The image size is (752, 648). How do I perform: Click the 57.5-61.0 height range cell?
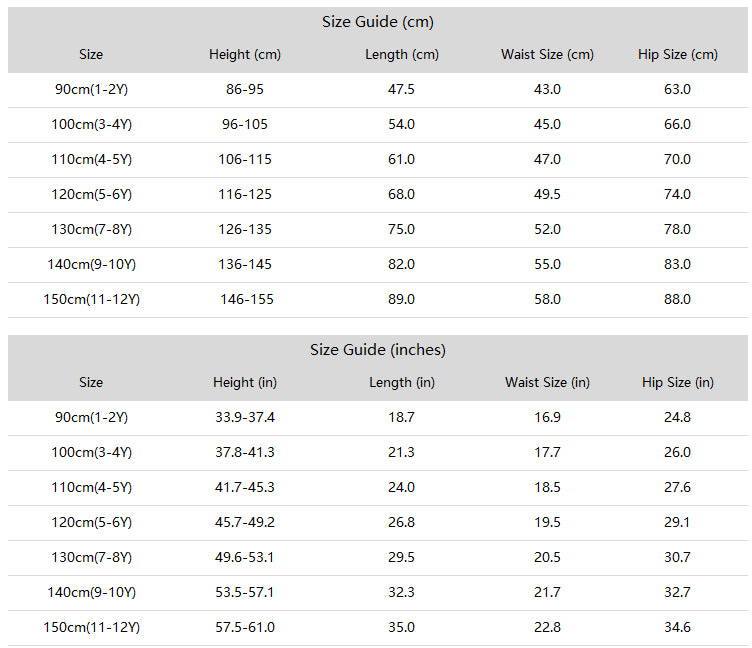245,628
